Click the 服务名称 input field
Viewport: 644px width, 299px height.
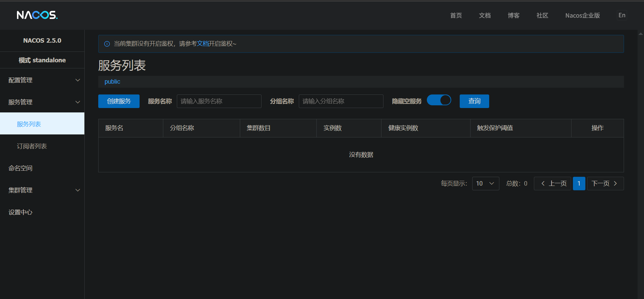point(219,101)
